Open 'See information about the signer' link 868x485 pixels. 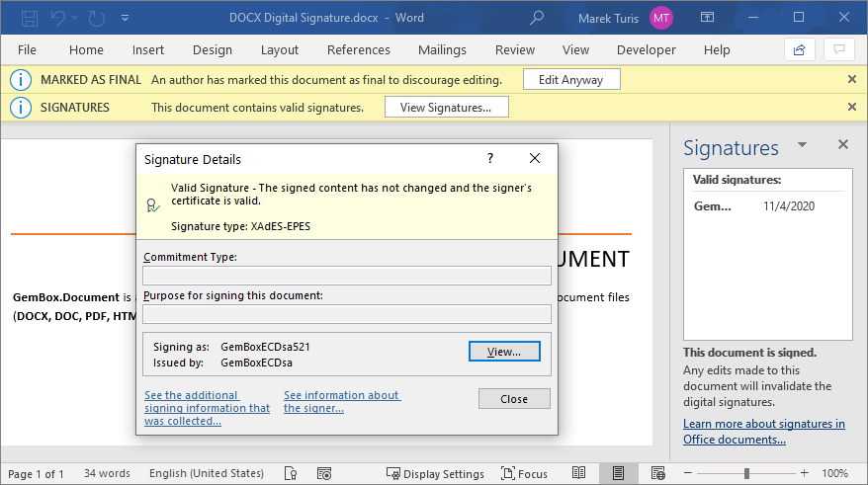(341, 401)
